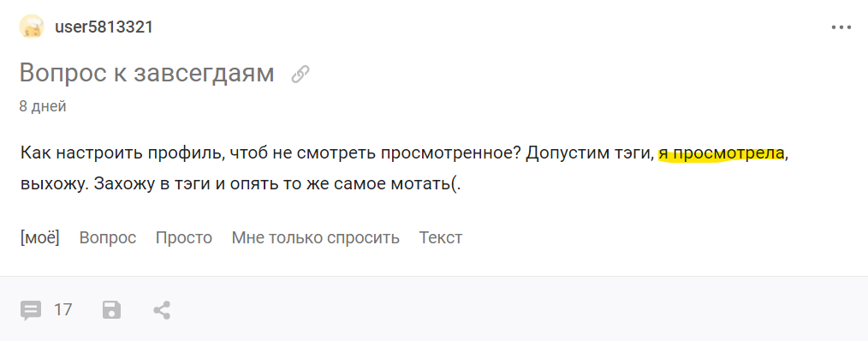Screen dimensions: 868x341
Task: Open the 'Мне только спросить' tag
Action: [x=316, y=237]
